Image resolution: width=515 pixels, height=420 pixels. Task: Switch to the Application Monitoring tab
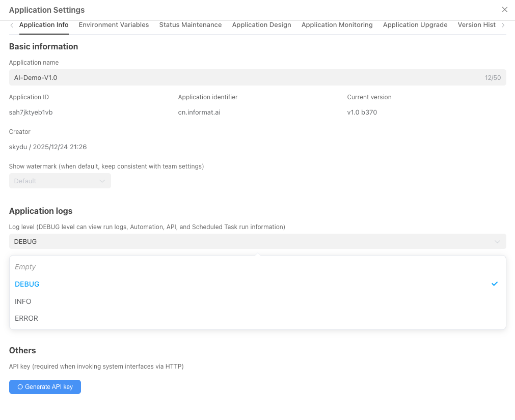(x=337, y=25)
